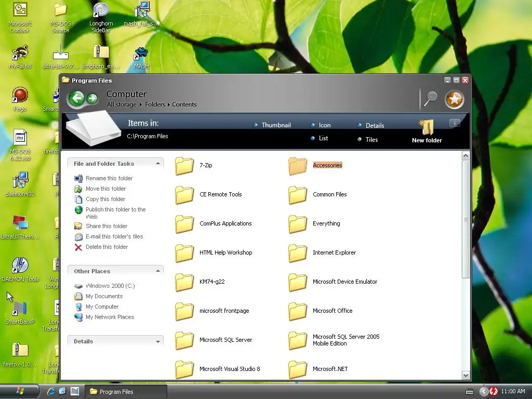Switch to Details view
This screenshot has height=399, width=532.
371,126
